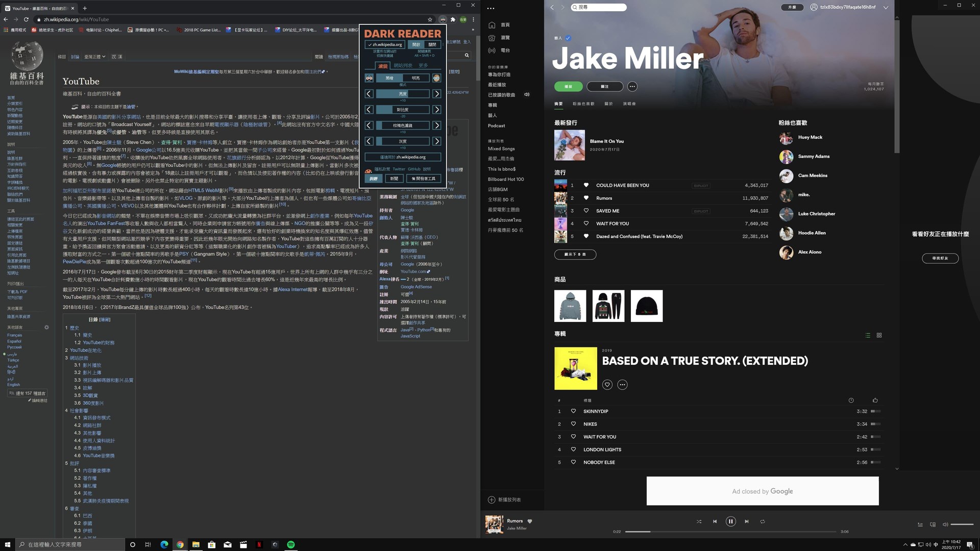Open more options next to the 關注 button
Screen dimensions: 980x551
[632, 87]
